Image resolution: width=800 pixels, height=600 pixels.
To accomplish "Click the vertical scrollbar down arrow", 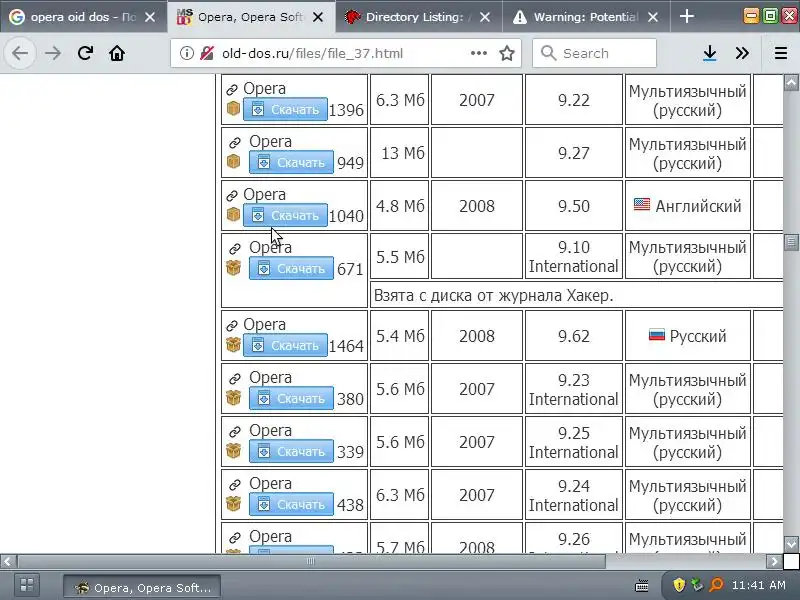I will pos(791,544).
